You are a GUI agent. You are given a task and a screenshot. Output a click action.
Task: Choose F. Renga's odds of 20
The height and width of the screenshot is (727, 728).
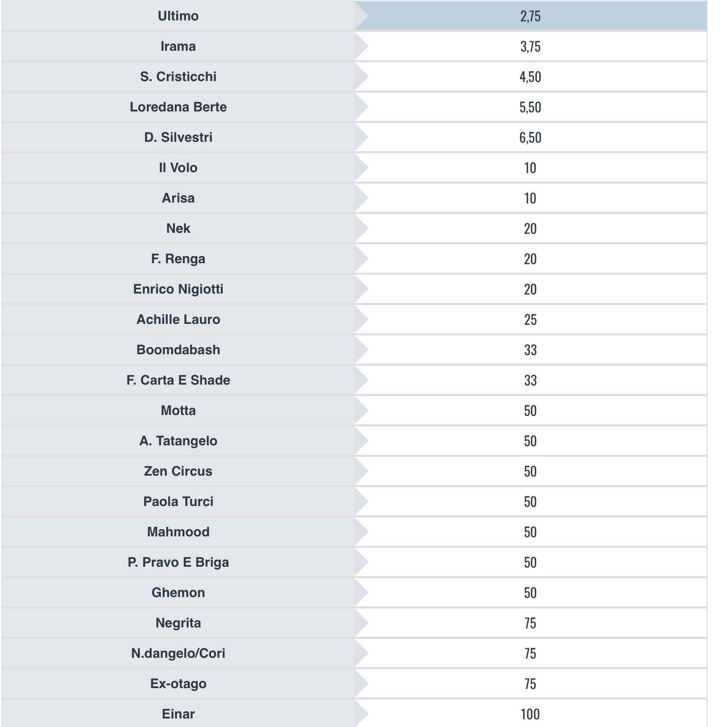coord(530,259)
